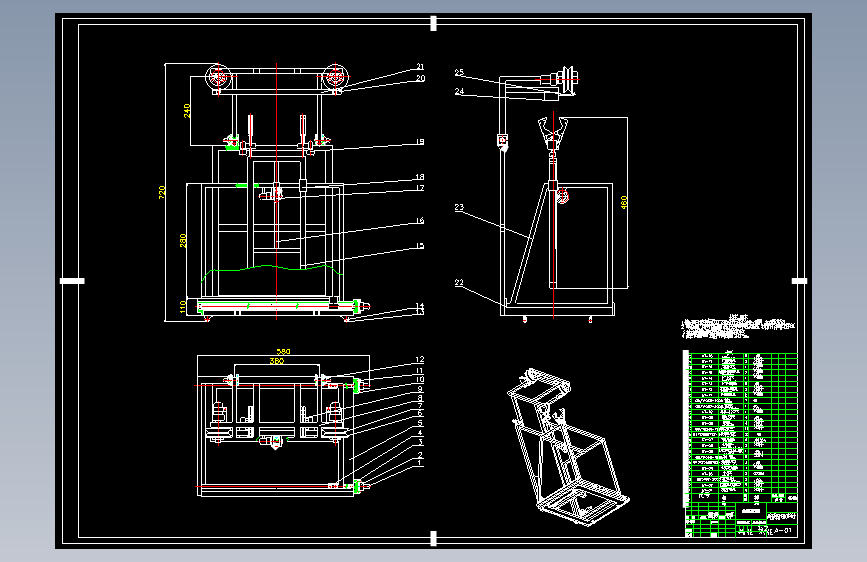Click the left edge frame alignment mark

point(72,281)
